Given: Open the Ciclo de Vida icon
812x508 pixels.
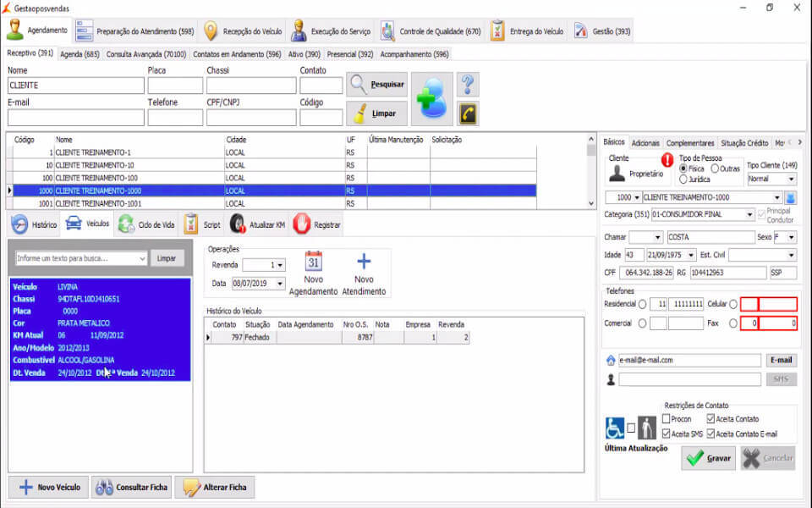Looking at the screenshot, I should [x=126, y=225].
